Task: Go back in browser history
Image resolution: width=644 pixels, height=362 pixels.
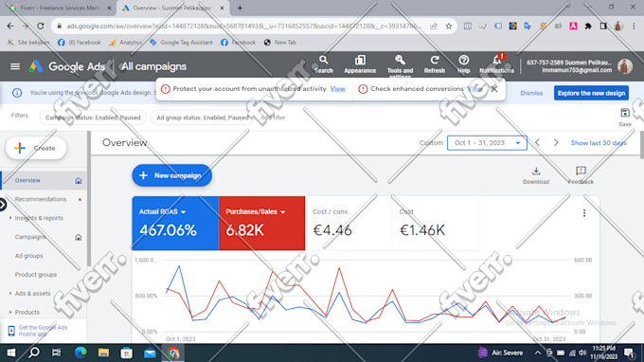Action: tap(10, 26)
